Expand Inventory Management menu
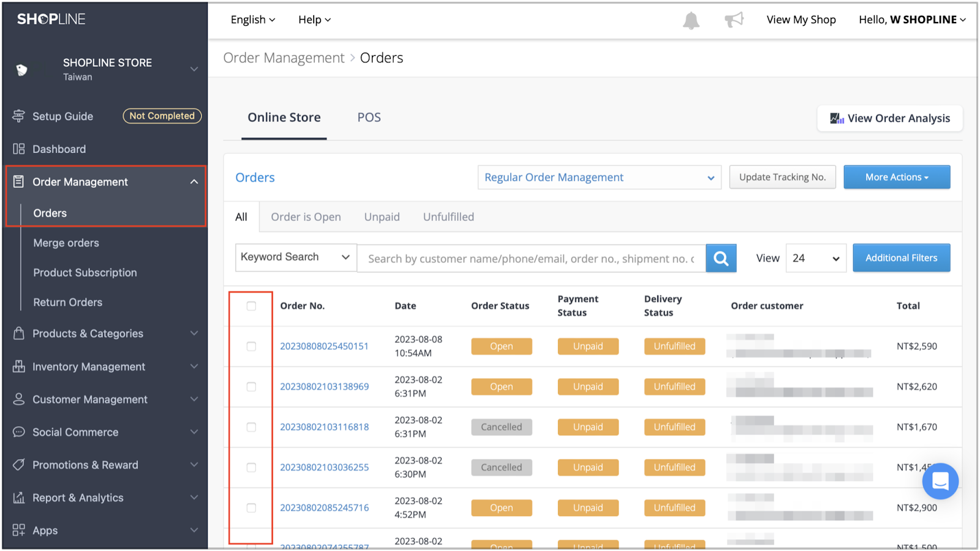The height and width of the screenshot is (551, 980). click(x=194, y=366)
